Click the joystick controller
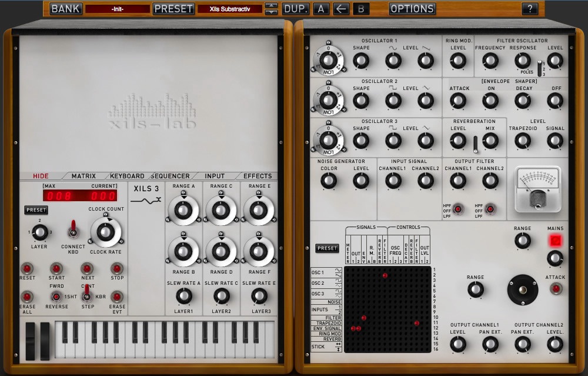The height and width of the screenshot is (376, 588). 523,290
